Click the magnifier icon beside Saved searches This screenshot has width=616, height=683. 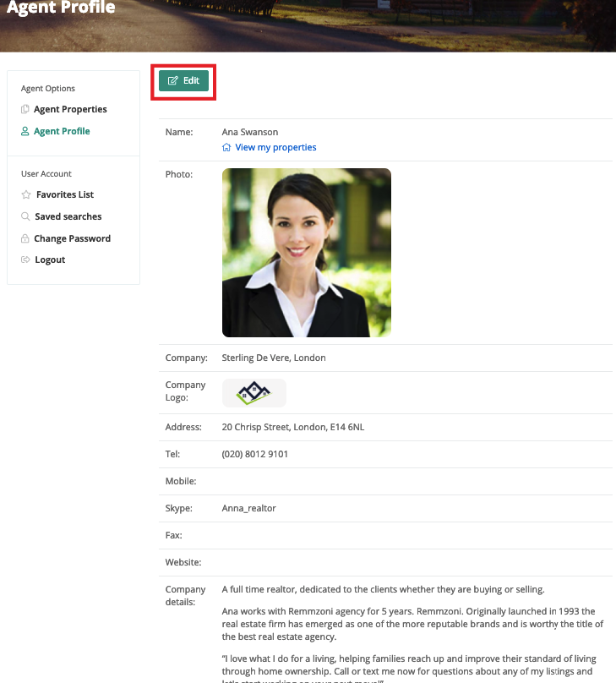(26, 217)
